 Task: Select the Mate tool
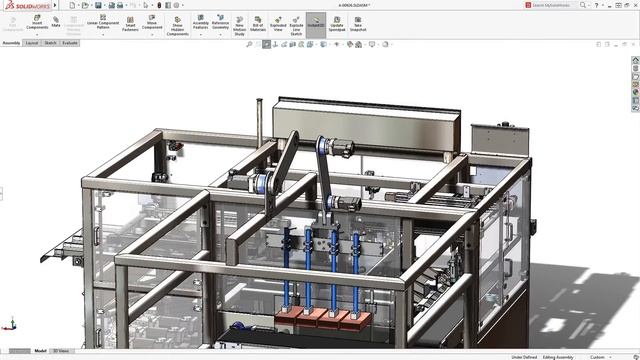tap(56, 22)
